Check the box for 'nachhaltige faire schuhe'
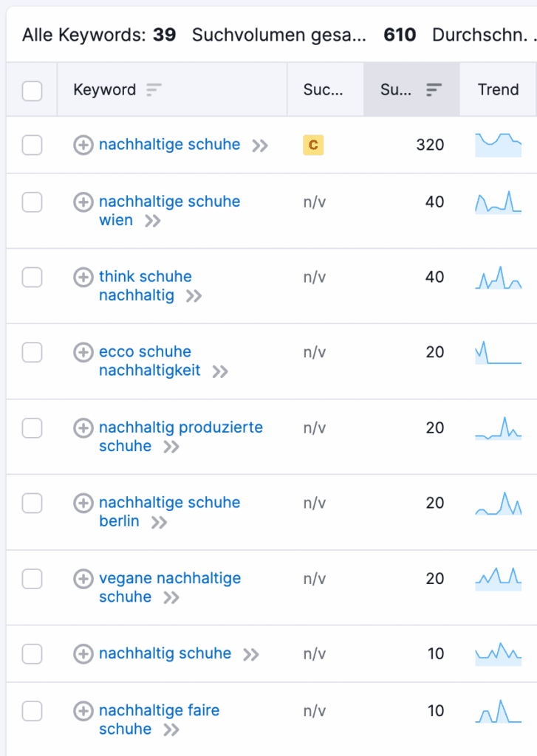537x756 pixels. (x=32, y=712)
